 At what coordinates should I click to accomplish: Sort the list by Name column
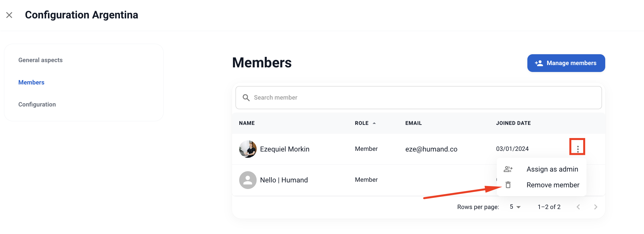click(247, 123)
